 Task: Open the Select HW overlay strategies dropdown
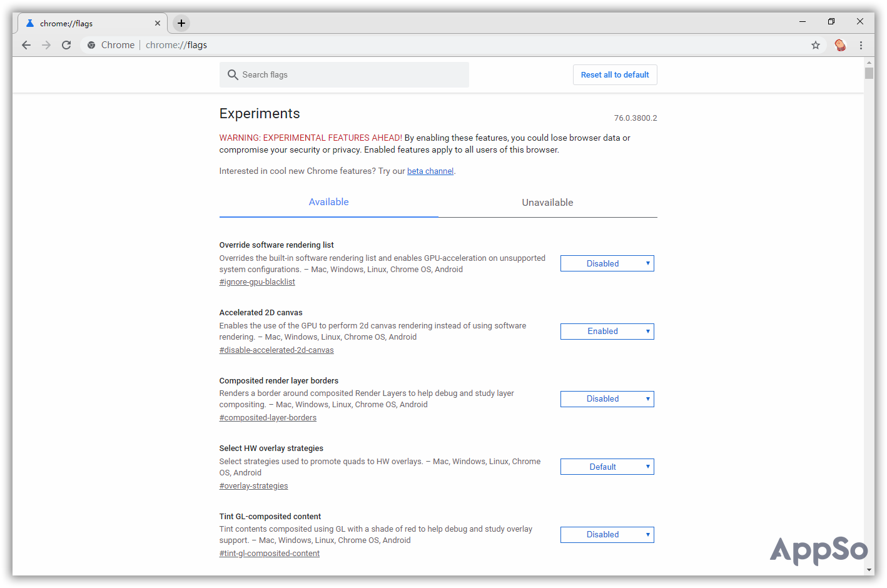[607, 467]
